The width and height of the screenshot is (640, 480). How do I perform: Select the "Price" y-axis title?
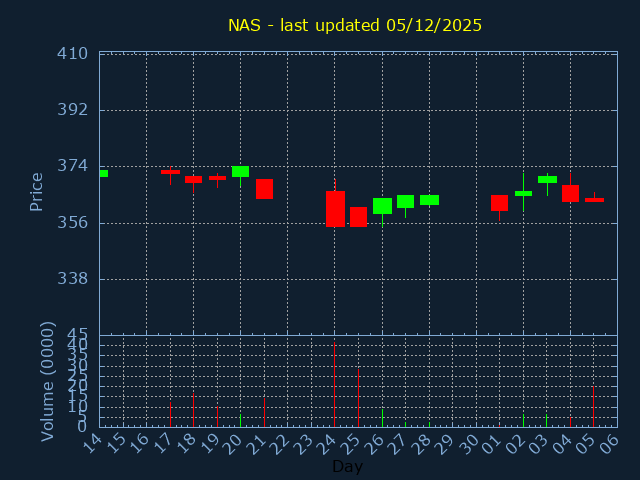tap(37, 192)
